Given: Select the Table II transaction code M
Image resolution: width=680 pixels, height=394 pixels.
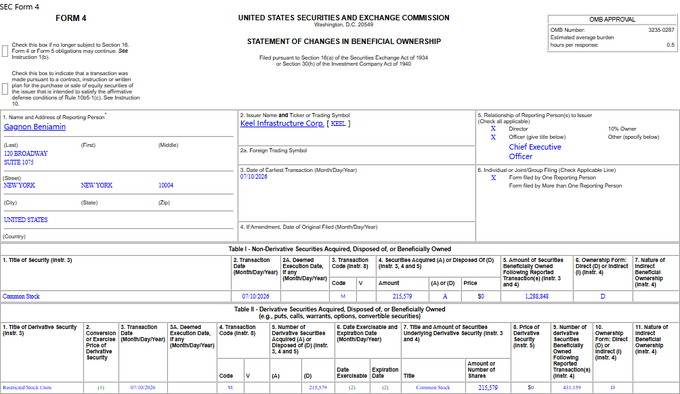Looking at the screenshot, I should point(230,387).
